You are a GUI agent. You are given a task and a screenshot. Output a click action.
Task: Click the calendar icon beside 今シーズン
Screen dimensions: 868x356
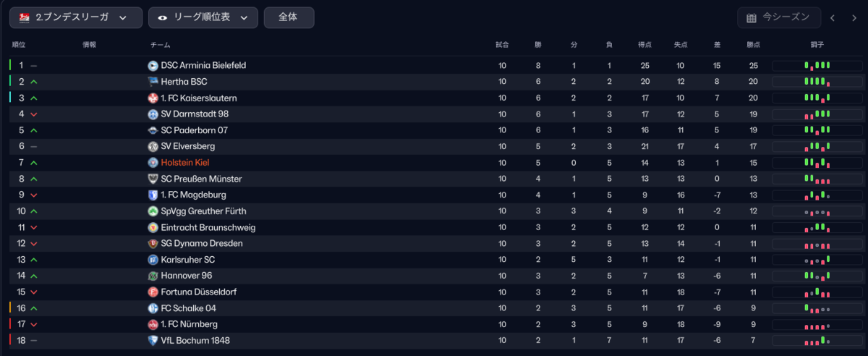[752, 17]
